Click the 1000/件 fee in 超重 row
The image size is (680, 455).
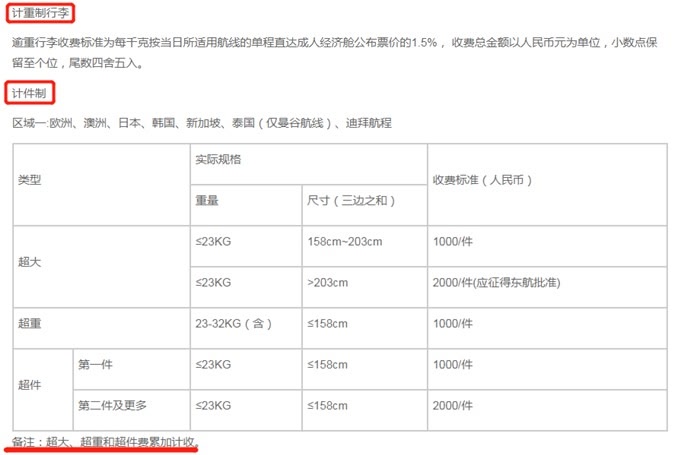click(547, 328)
